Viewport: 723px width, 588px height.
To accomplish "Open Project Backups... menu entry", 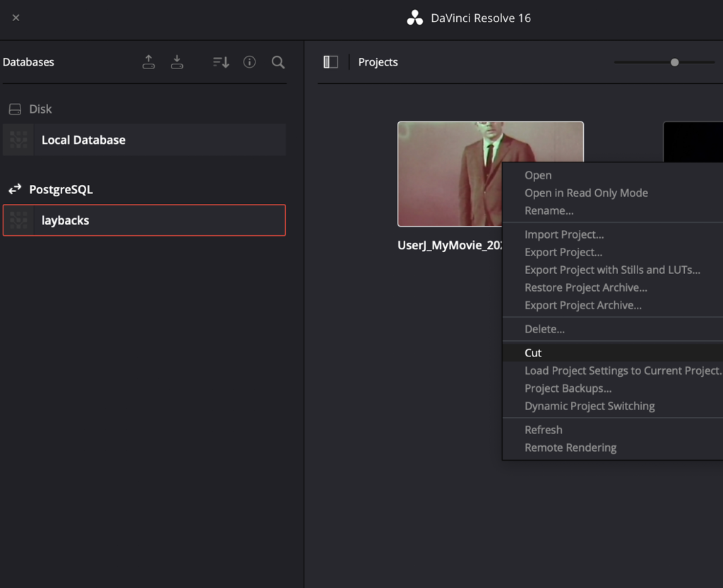I will (x=568, y=388).
